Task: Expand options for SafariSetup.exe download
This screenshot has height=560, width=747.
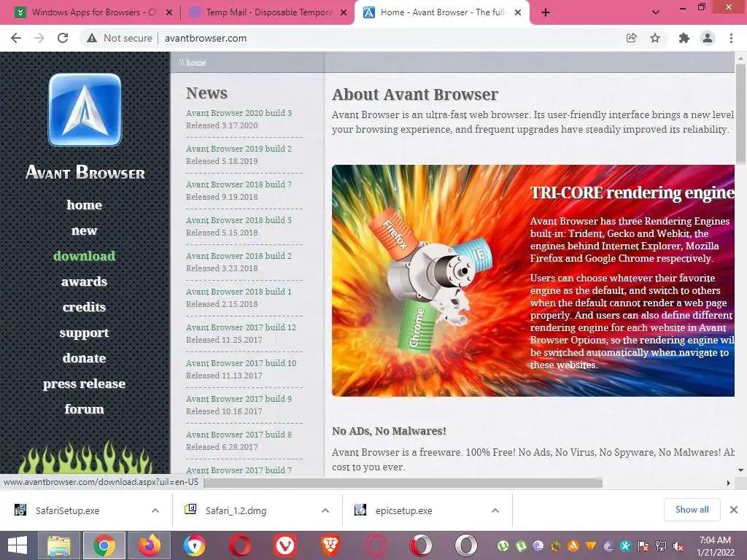Action: point(155,510)
